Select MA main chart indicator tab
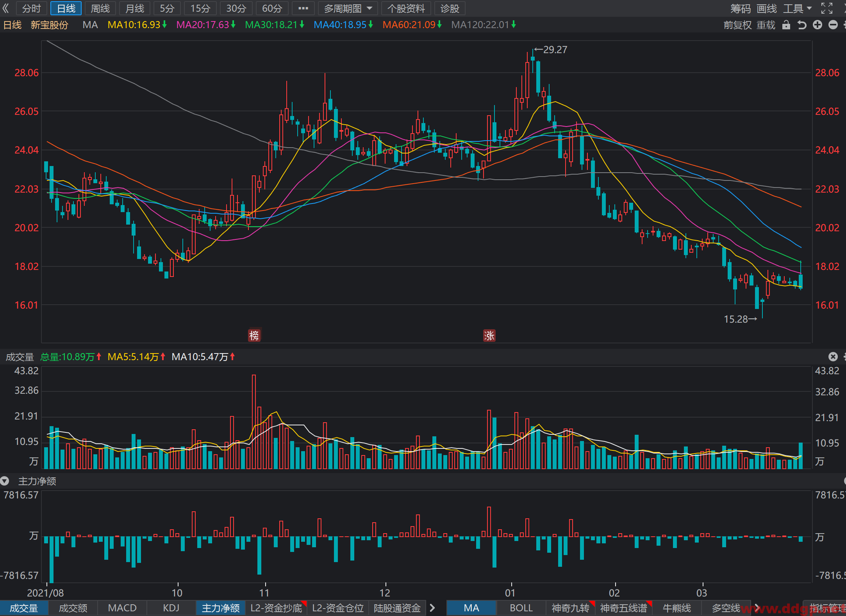 tap(471, 608)
